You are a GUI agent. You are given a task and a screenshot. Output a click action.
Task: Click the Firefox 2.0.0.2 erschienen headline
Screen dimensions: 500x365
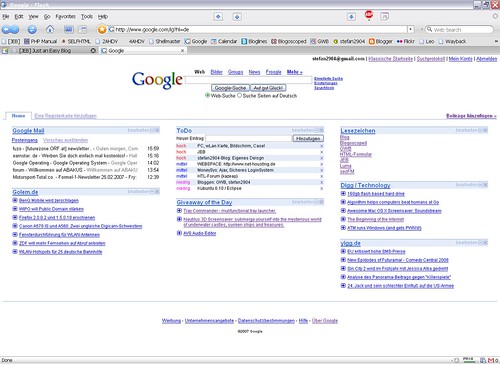coord(57,218)
